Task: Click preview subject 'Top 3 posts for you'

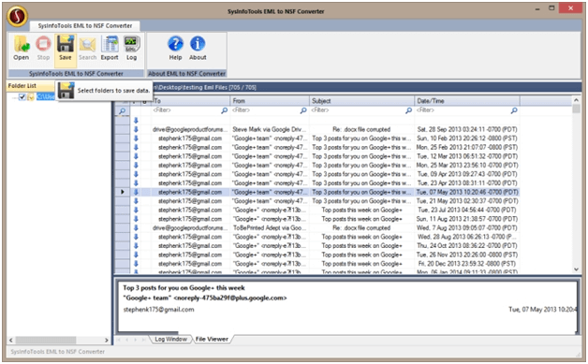Action: click(x=184, y=288)
